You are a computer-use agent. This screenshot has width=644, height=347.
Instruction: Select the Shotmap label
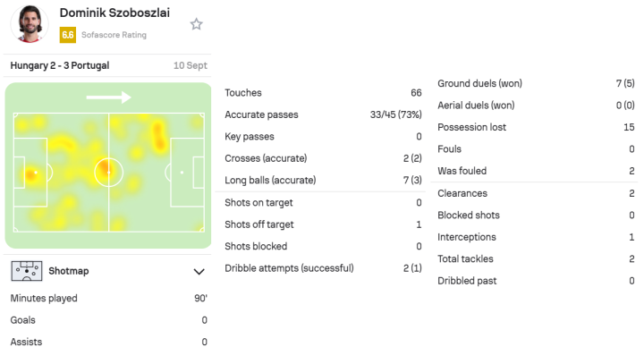(x=69, y=271)
